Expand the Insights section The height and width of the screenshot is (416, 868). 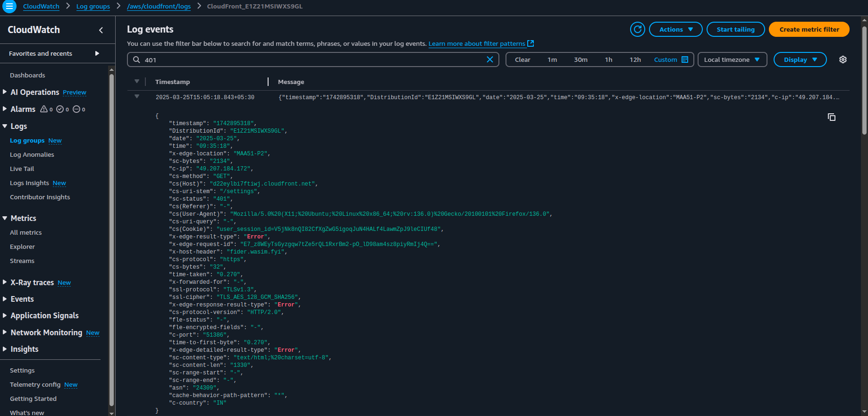tap(5, 349)
